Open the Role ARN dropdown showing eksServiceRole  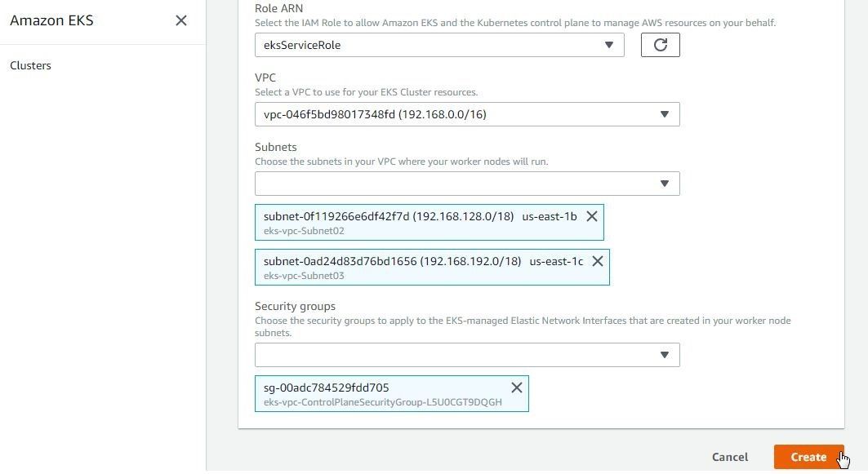[x=439, y=45]
